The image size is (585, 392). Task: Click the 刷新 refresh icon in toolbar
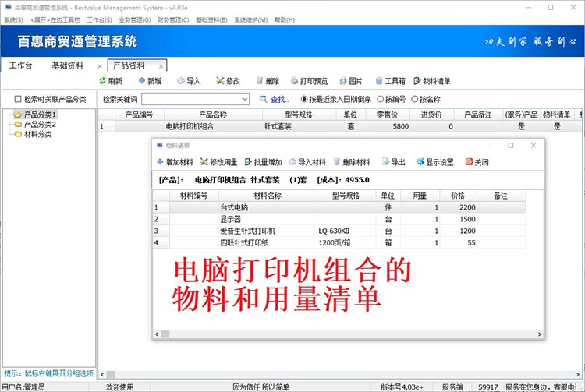pyautogui.click(x=103, y=81)
